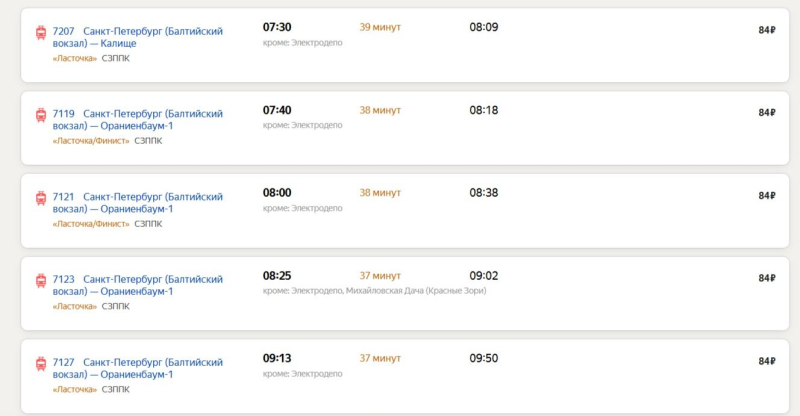The width and height of the screenshot is (800, 416).
Task: Open route 7127 to Ораниенбаум-1 link
Action: tap(138, 368)
